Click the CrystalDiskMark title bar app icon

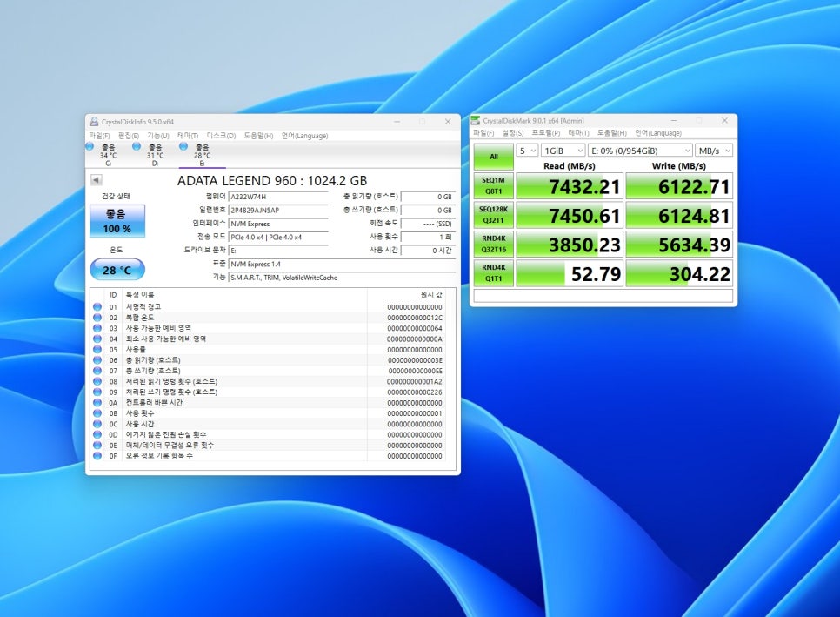[x=477, y=121]
